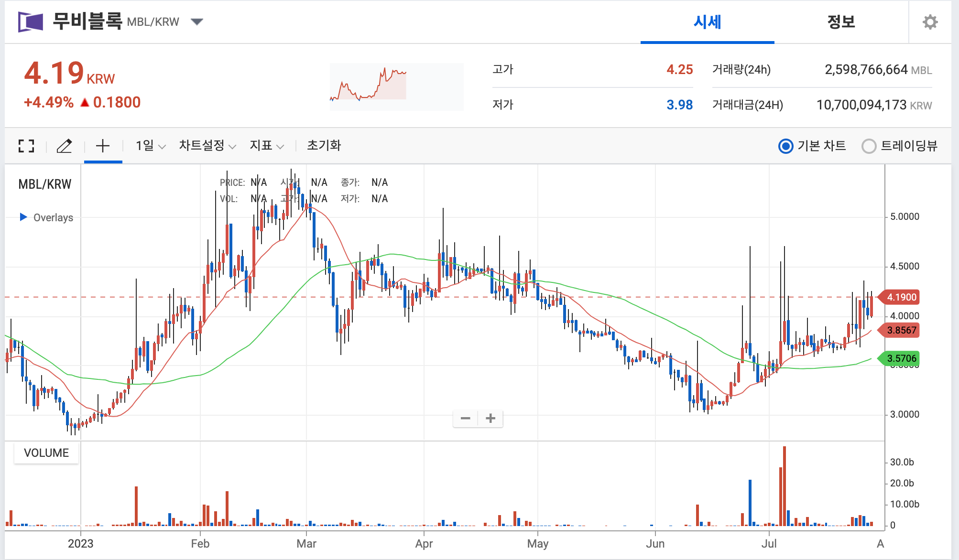The image size is (959, 560).
Task: Click the fullscreen expand chart icon
Action: (26, 146)
